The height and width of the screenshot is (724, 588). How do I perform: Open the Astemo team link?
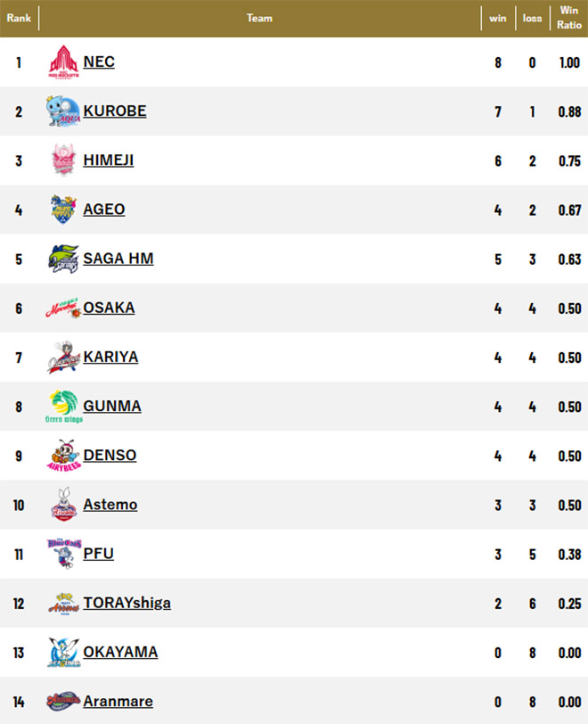click(110, 505)
